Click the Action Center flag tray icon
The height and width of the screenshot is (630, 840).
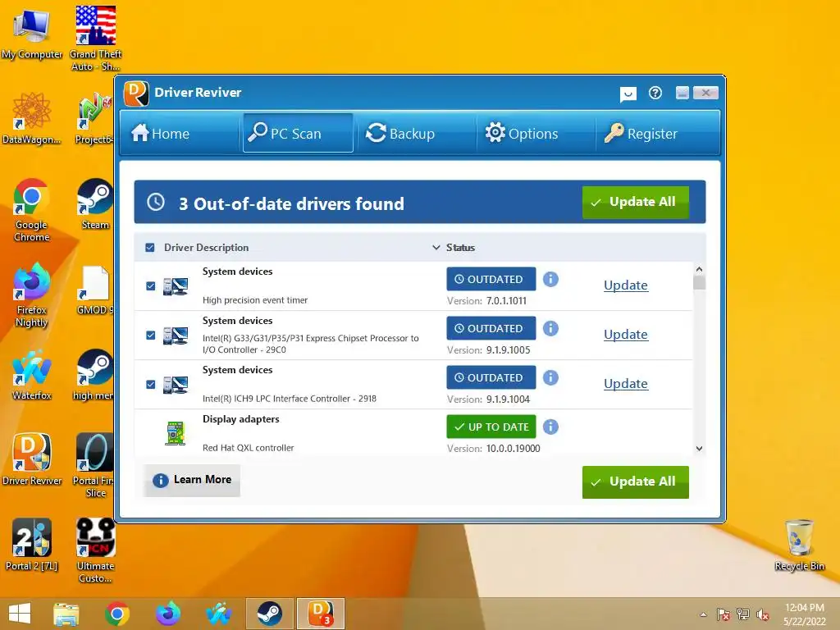click(724, 614)
